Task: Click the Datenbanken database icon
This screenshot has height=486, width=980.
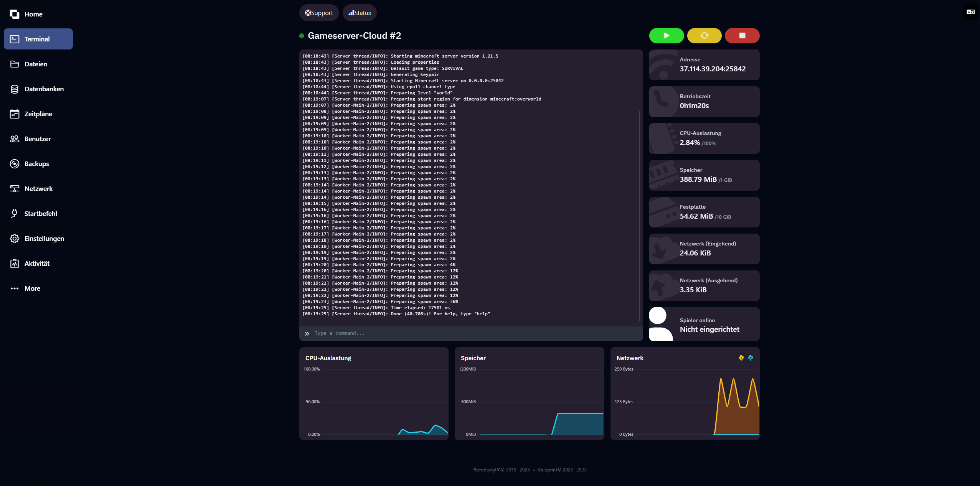Action: [15, 89]
